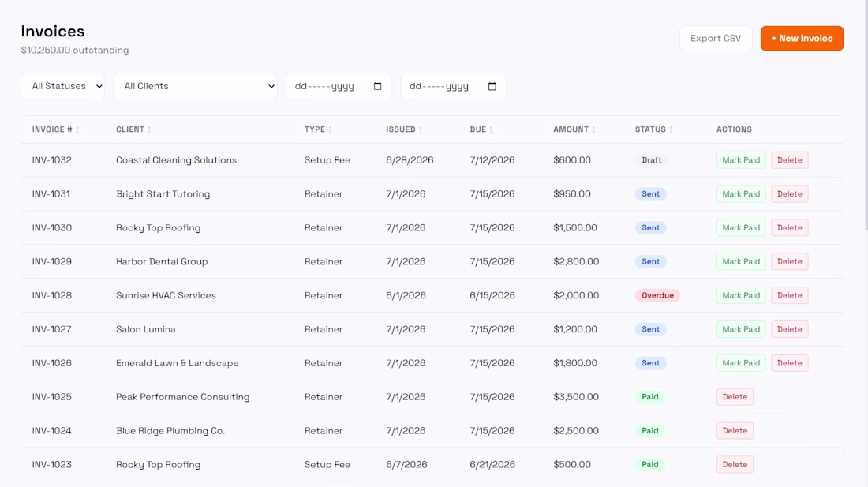Sort by Invoice # column arrow icon
This screenshot has width=868, height=487.
[x=77, y=130]
